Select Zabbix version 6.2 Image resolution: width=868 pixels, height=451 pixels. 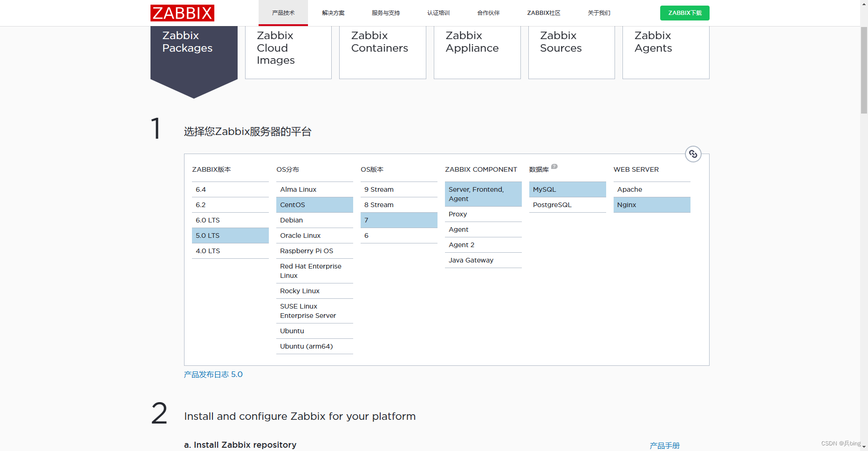click(x=230, y=205)
